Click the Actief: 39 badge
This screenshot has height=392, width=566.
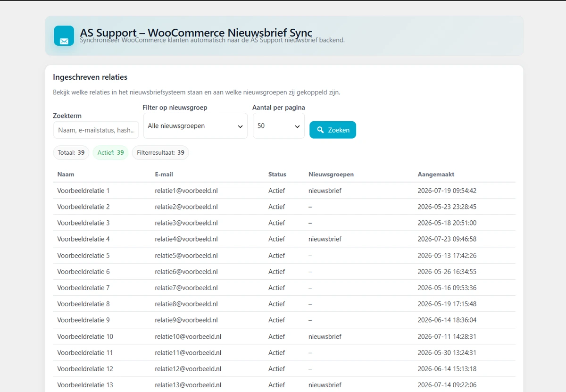[111, 152]
